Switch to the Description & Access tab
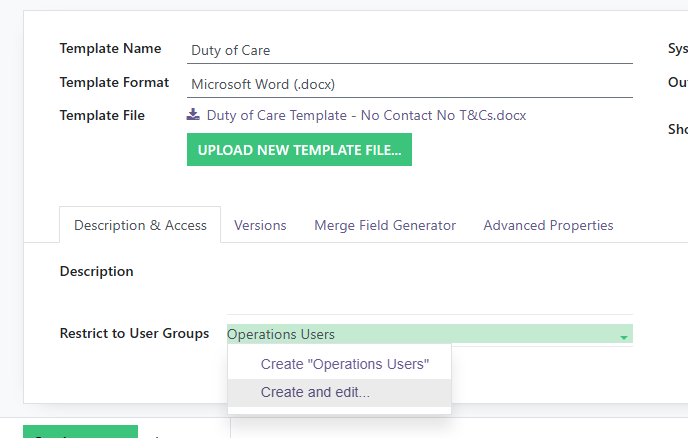Image resolution: width=688 pixels, height=438 pixels. click(140, 225)
